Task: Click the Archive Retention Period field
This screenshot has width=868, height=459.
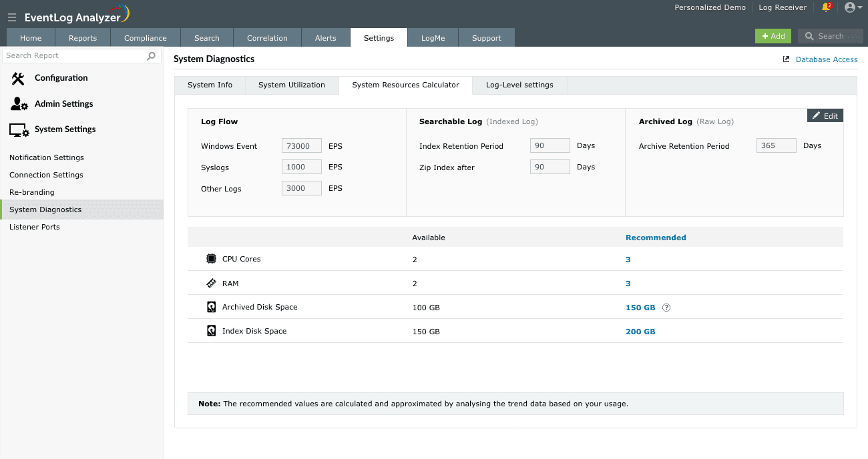Action: pos(776,145)
